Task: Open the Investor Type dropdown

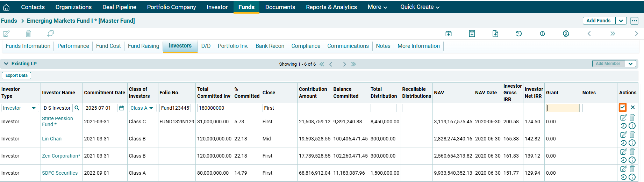Action: (19, 108)
